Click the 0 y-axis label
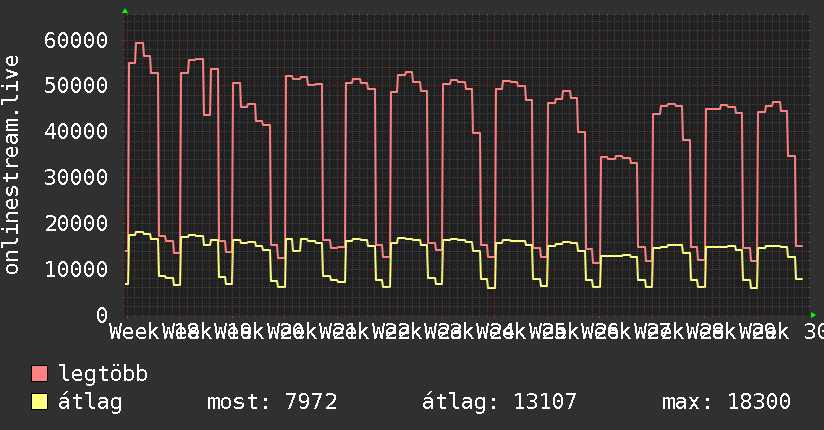Screen dimensions: 824x430 click(102, 315)
